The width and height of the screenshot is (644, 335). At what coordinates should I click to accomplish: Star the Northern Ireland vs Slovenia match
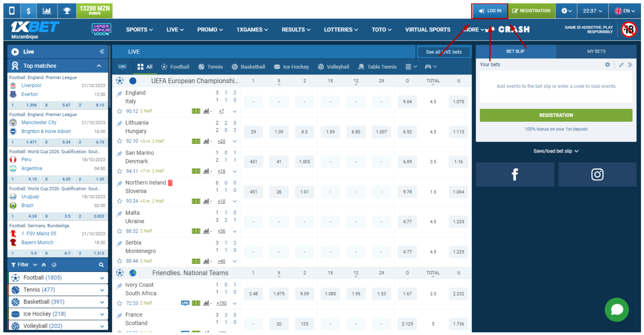pos(120,201)
